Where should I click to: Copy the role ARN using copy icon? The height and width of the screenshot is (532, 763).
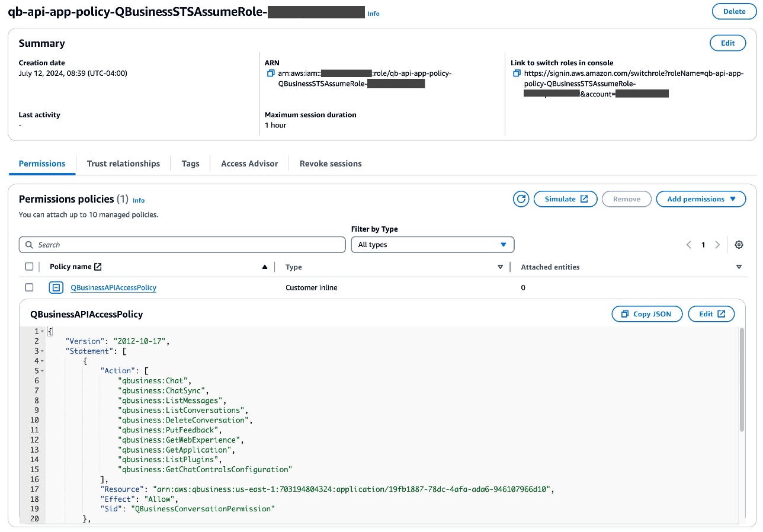[x=271, y=73]
